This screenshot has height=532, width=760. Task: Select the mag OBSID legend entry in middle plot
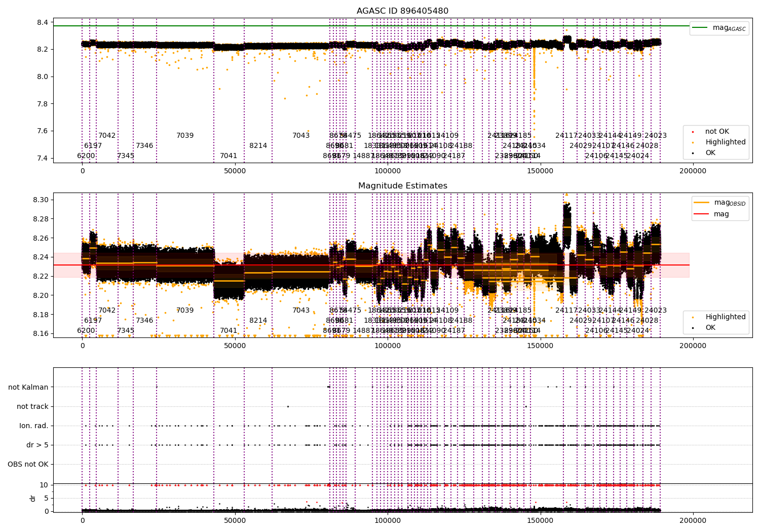point(720,203)
